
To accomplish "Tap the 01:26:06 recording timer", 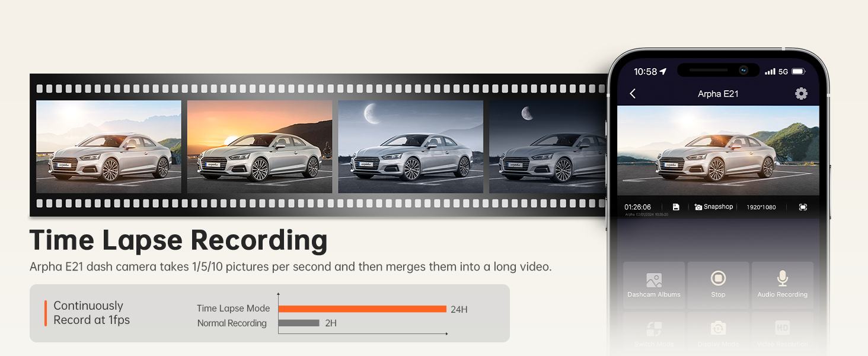I will point(637,207).
